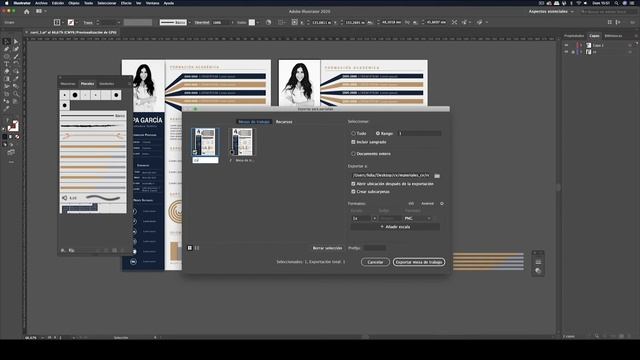Select the Direct Selection tool

(x=16, y=41)
